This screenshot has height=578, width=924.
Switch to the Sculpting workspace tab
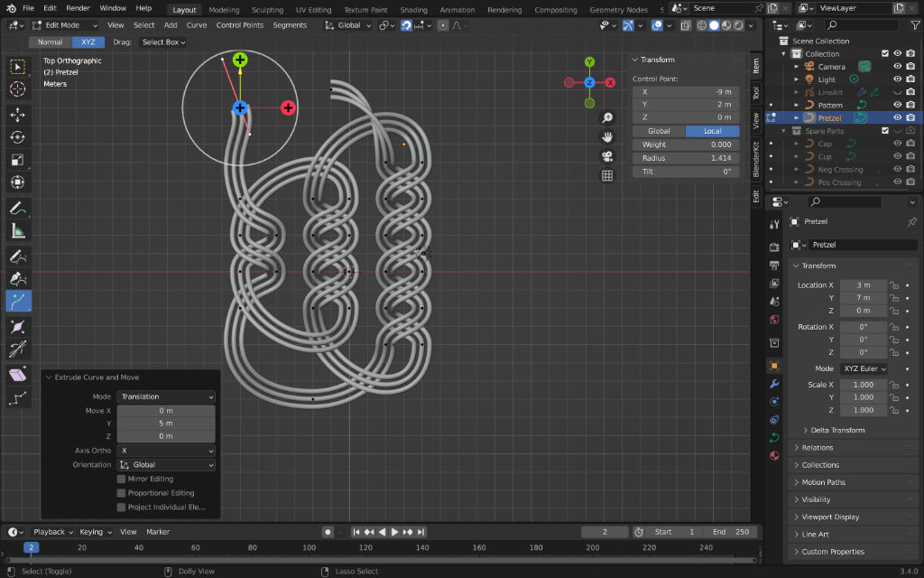pyautogui.click(x=267, y=9)
